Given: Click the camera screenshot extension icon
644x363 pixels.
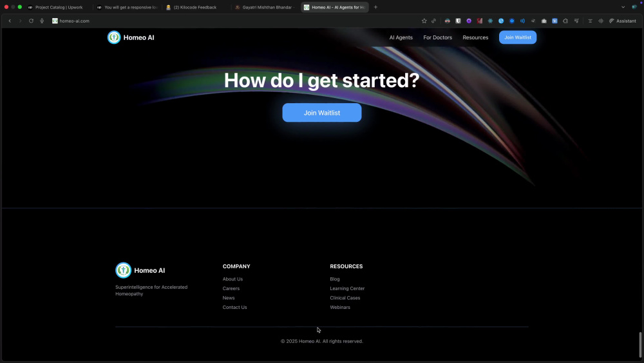Looking at the screenshot, I should (x=544, y=21).
